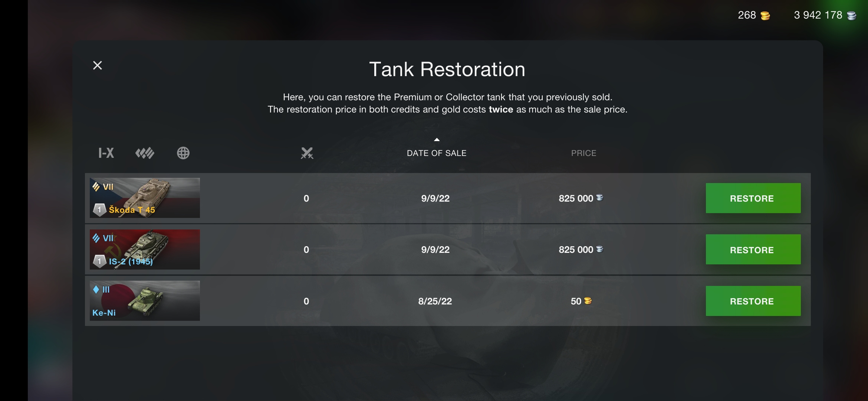
Task: Click the gold coins icon in header
Action: (x=765, y=16)
